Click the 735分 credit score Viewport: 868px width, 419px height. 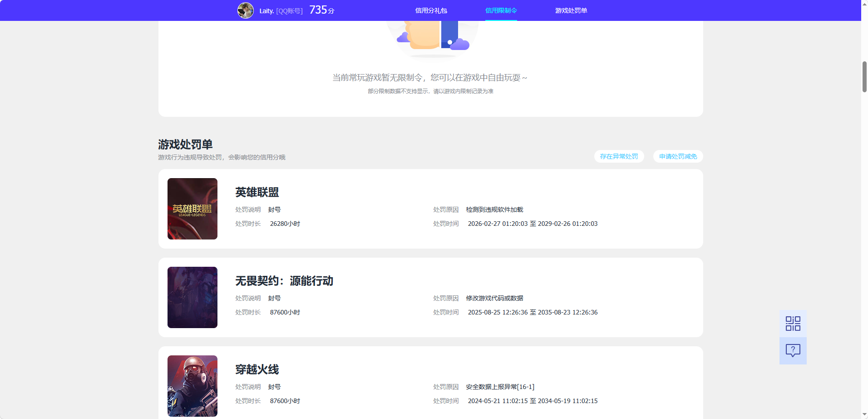[322, 10]
